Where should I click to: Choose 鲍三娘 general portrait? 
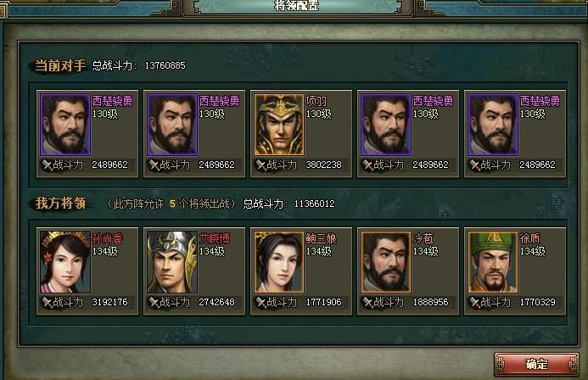point(279,262)
